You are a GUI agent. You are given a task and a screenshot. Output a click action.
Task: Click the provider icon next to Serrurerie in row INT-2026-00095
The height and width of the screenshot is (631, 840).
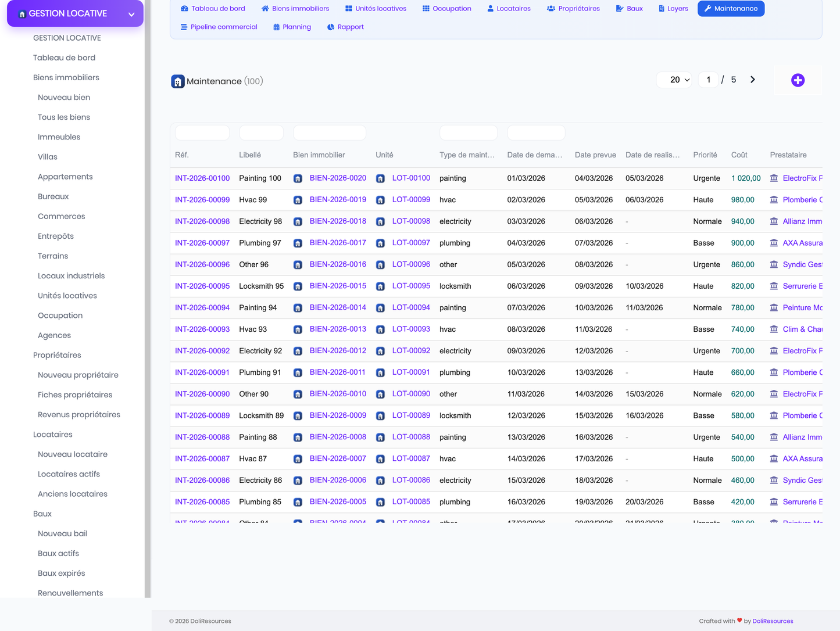[x=774, y=286]
